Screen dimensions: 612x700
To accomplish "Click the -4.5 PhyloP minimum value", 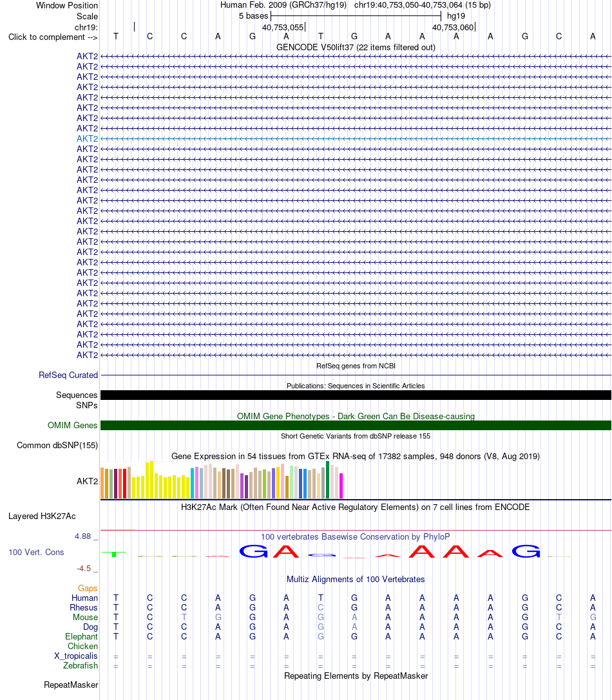I will [84, 568].
